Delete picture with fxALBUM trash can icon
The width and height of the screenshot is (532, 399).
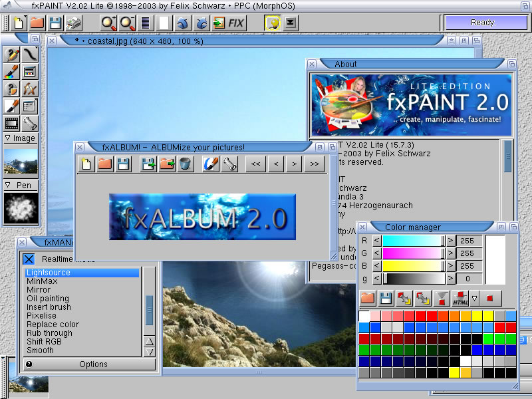point(186,164)
